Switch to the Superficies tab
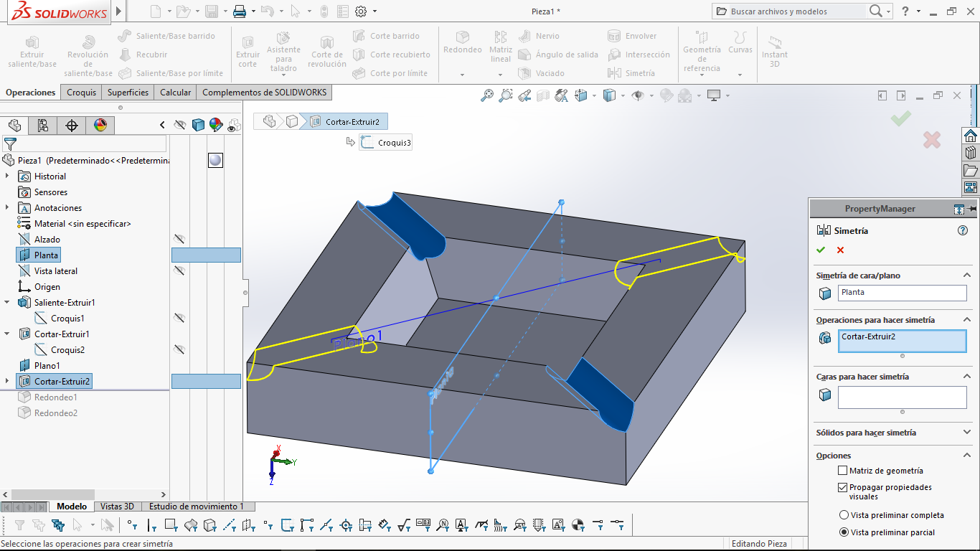 point(128,92)
